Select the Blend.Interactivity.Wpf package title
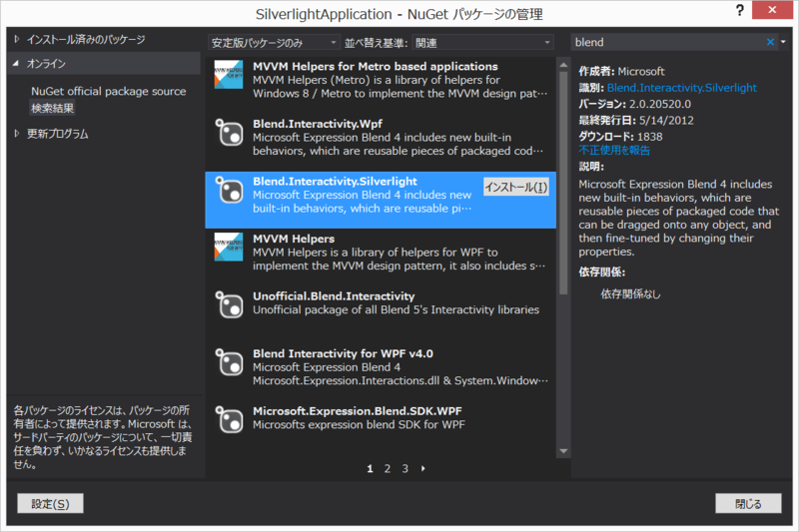The height and width of the screenshot is (532, 799). tap(318, 124)
